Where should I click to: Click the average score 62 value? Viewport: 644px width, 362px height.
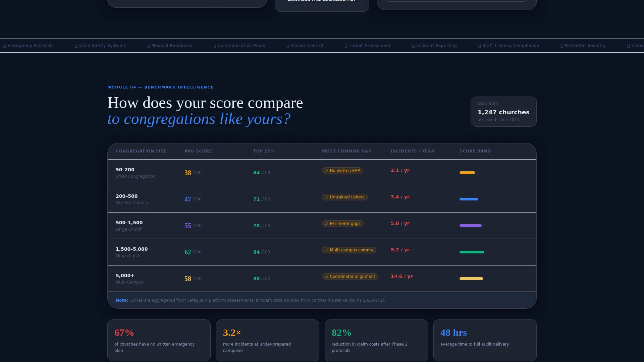click(188, 252)
